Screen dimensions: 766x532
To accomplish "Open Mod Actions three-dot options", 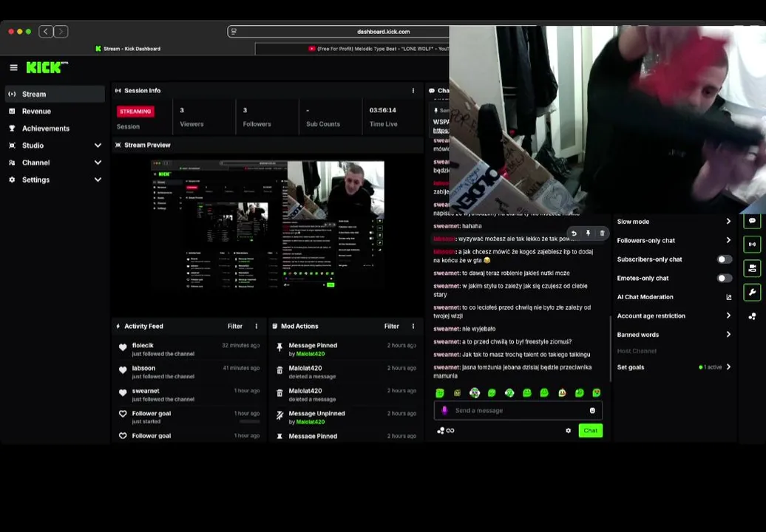I will pos(413,326).
